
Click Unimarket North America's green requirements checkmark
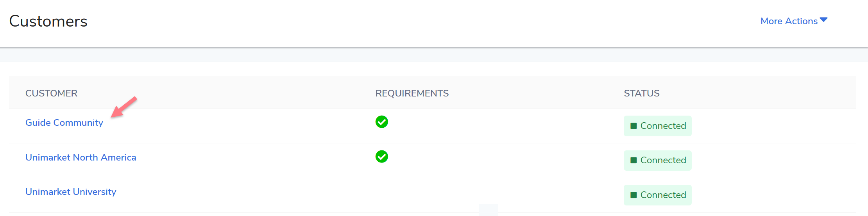click(x=381, y=157)
